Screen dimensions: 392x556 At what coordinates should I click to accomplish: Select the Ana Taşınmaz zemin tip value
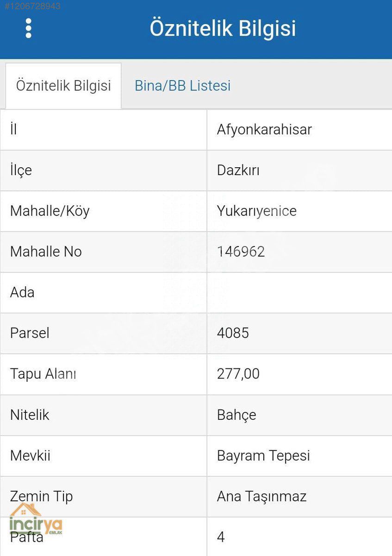(x=262, y=497)
